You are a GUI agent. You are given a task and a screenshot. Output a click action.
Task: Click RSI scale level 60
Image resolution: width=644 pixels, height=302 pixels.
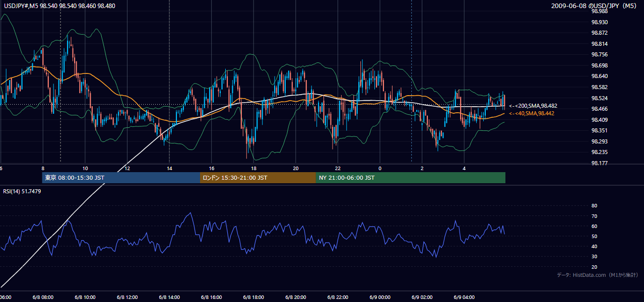point(594,226)
